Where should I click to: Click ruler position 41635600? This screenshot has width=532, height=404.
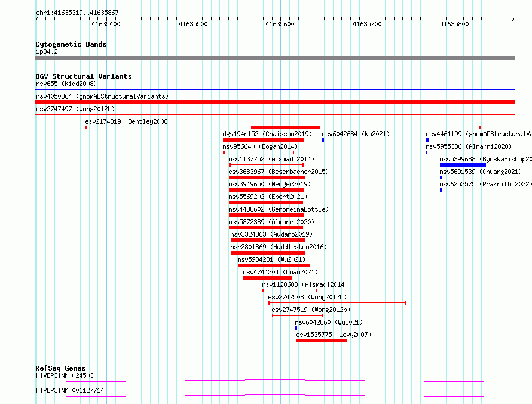[280, 24]
